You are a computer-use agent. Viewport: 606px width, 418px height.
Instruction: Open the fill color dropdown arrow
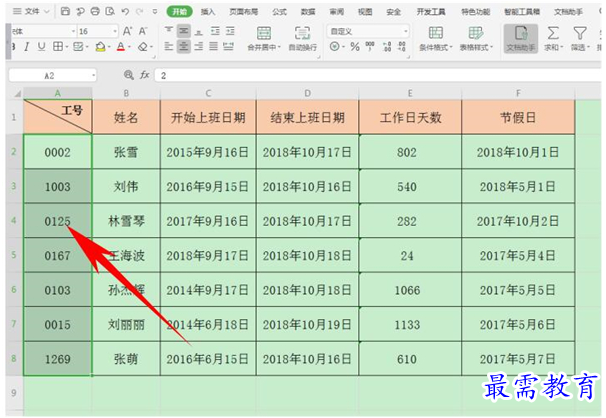(x=109, y=48)
